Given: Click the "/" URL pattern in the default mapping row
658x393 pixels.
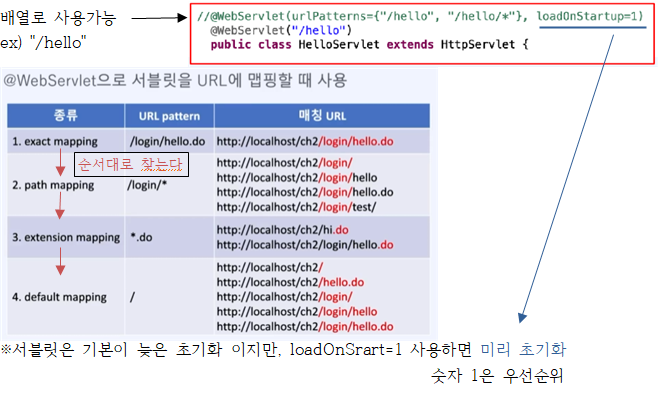Looking at the screenshot, I should pos(133,297).
